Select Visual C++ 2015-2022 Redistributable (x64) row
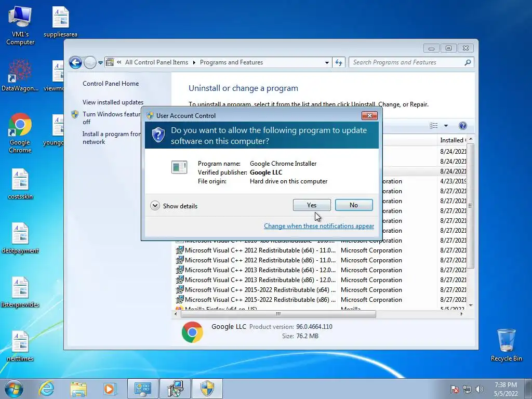532x399 pixels. [321, 290]
